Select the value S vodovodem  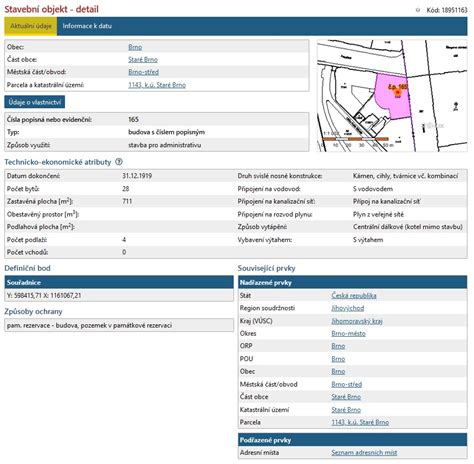point(373,189)
